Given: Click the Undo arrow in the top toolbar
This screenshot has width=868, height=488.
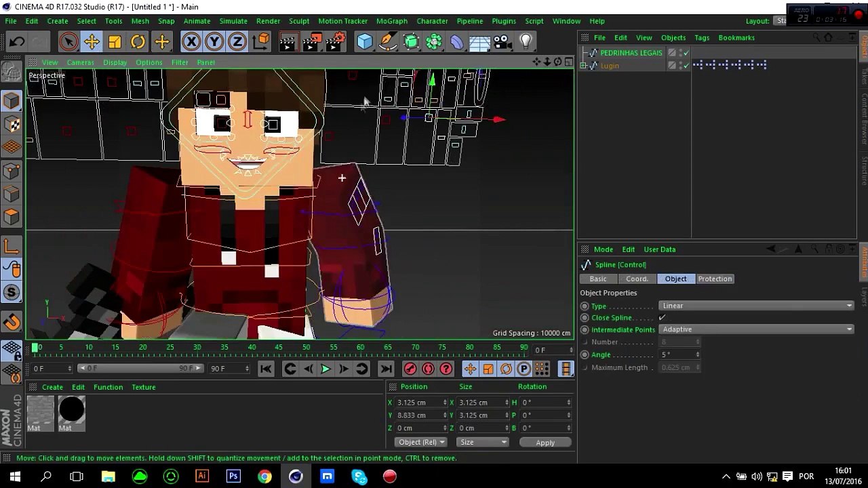Looking at the screenshot, I should [16, 42].
